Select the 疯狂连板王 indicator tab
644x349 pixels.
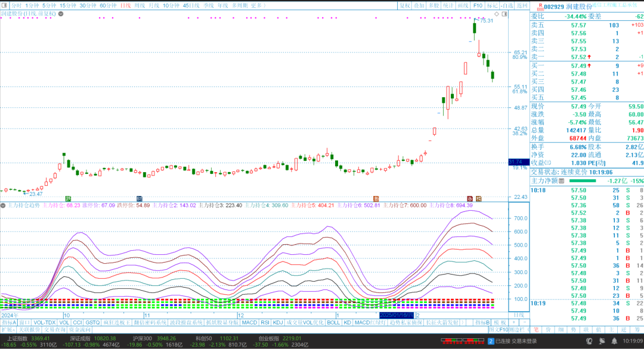[x=117, y=323]
